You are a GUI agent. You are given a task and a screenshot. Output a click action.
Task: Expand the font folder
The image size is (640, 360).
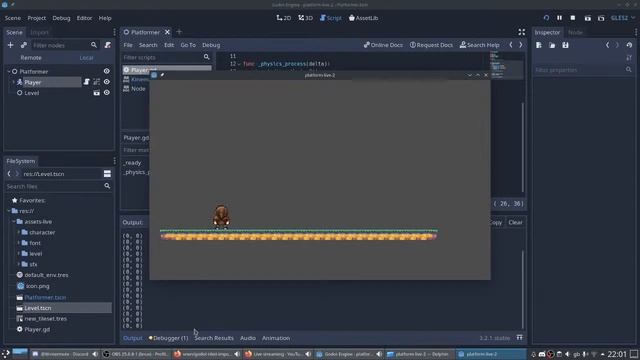pos(18,243)
